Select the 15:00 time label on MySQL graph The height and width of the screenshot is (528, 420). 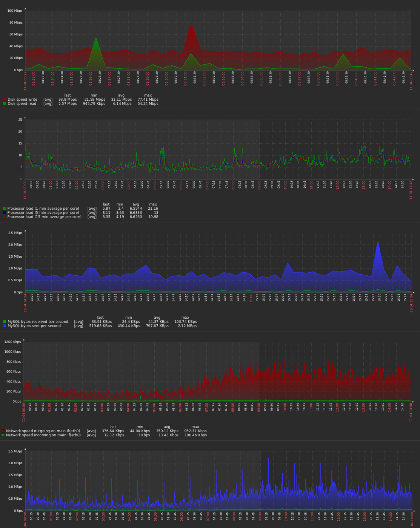[251, 298]
